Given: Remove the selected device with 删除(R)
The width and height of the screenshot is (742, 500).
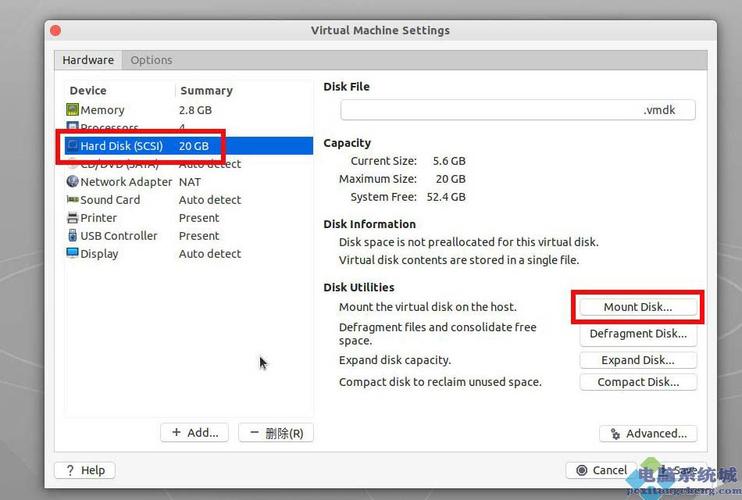Looking at the screenshot, I should pos(276,432).
